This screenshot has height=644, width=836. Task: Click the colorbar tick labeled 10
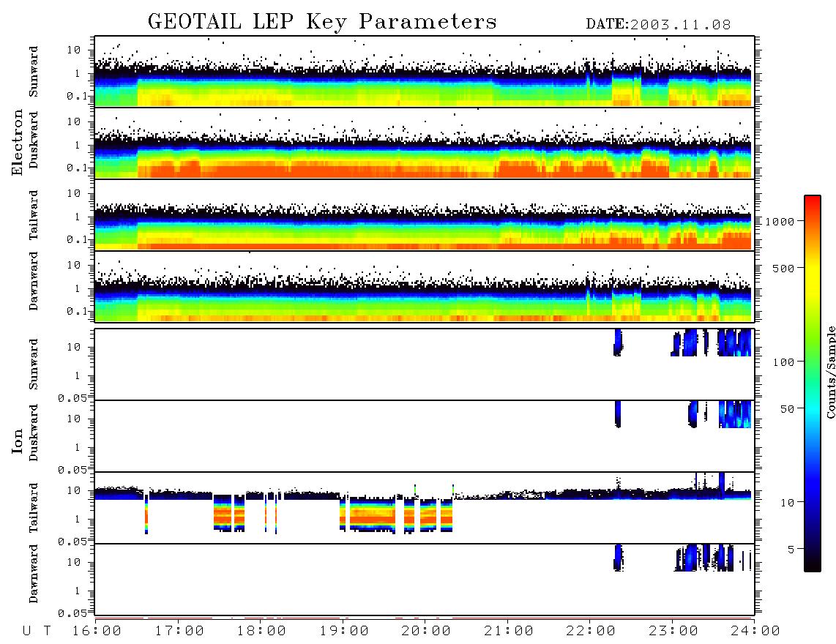788,503
